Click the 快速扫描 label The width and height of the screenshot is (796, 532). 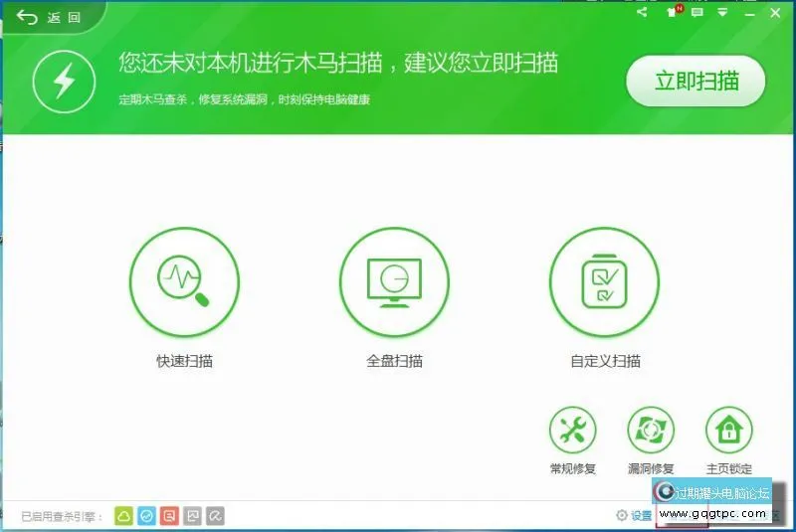pyautogui.click(x=184, y=361)
